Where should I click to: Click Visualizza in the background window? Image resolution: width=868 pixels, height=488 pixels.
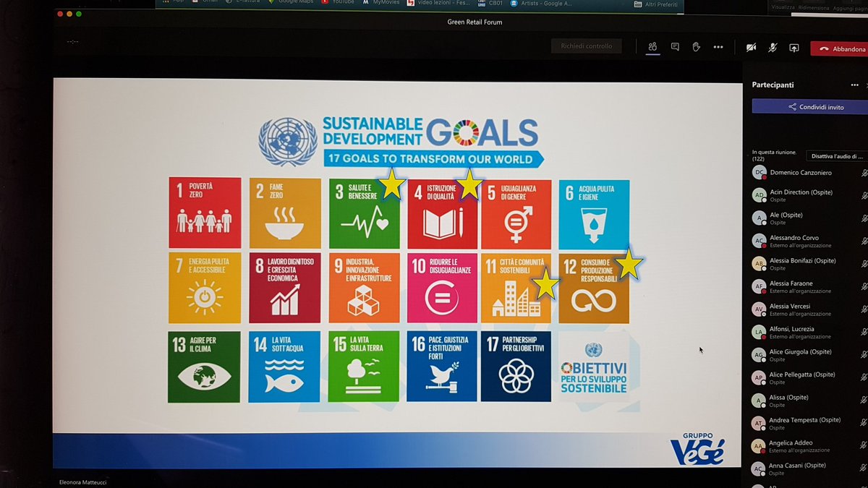coord(783,6)
